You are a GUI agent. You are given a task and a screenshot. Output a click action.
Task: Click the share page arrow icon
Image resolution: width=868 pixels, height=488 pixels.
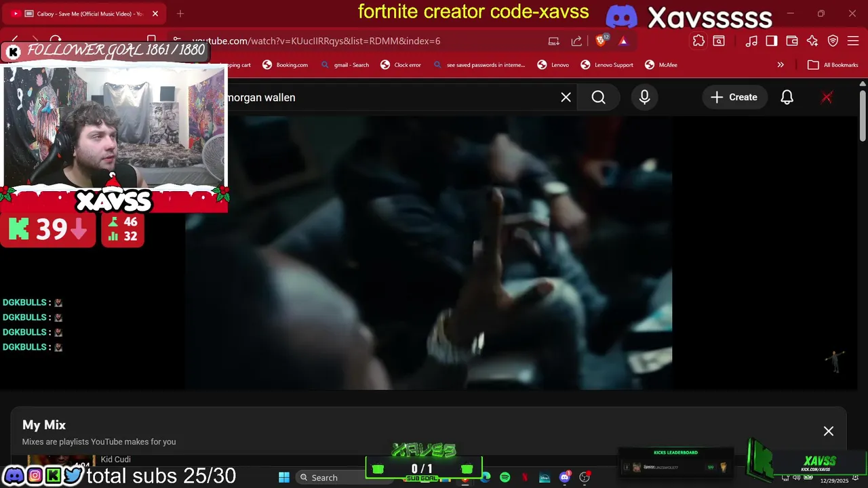click(x=576, y=41)
